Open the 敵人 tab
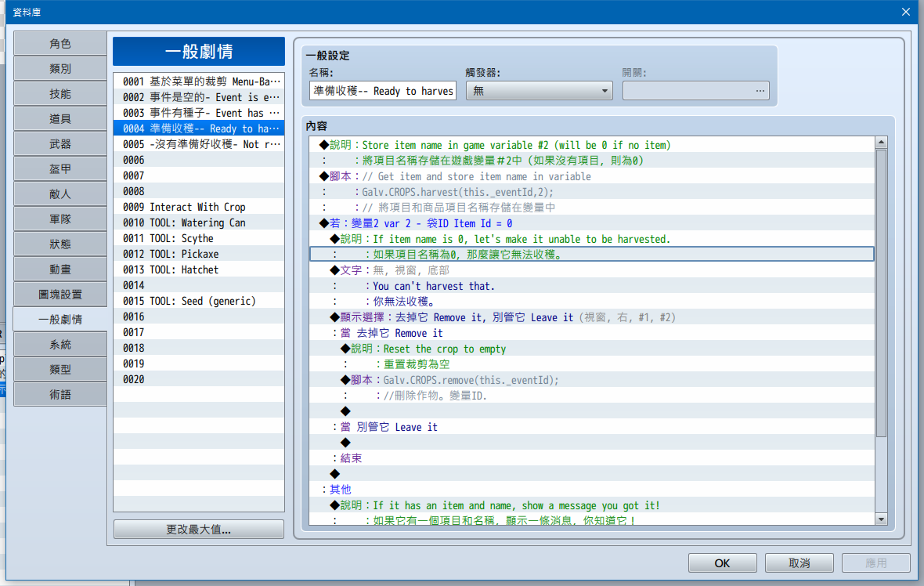The width and height of the screenshot is (924, 586). coord(60,194)
